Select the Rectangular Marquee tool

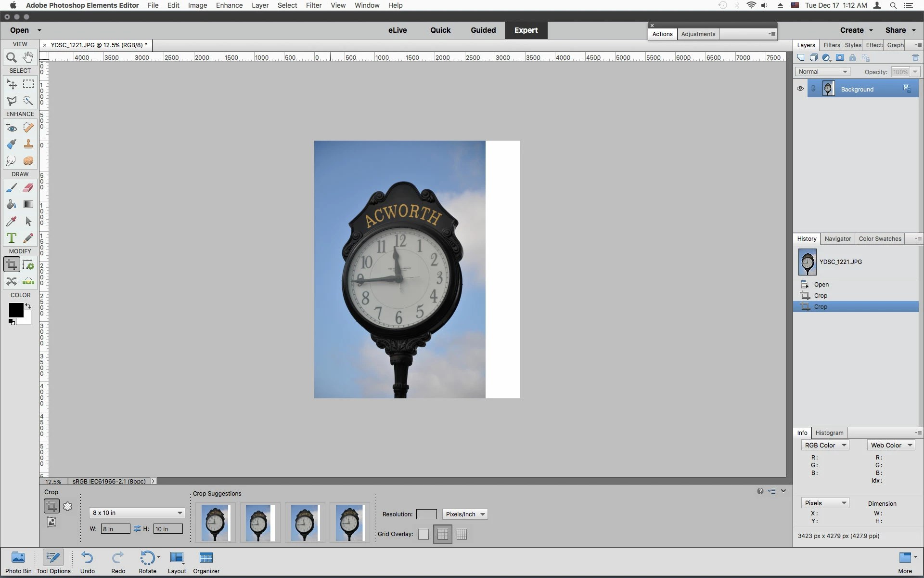click(28, 84)
